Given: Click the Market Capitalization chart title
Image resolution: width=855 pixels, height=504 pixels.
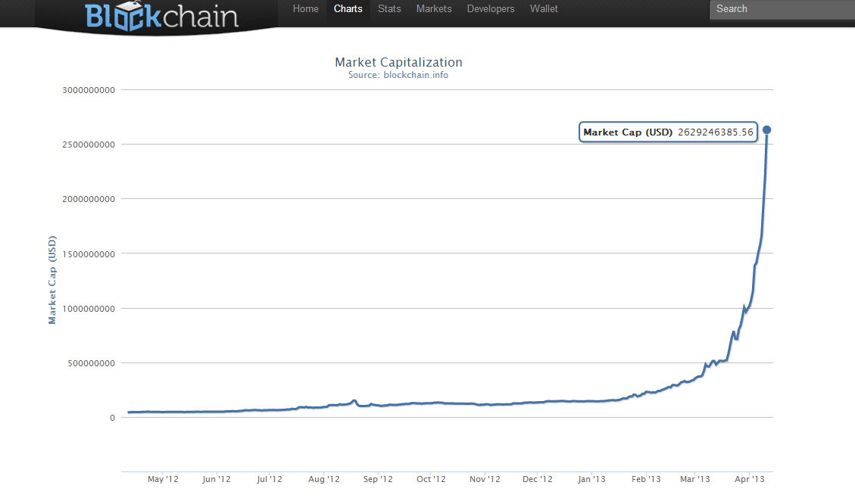Looking at the screenshot, I should pos(398,62).
